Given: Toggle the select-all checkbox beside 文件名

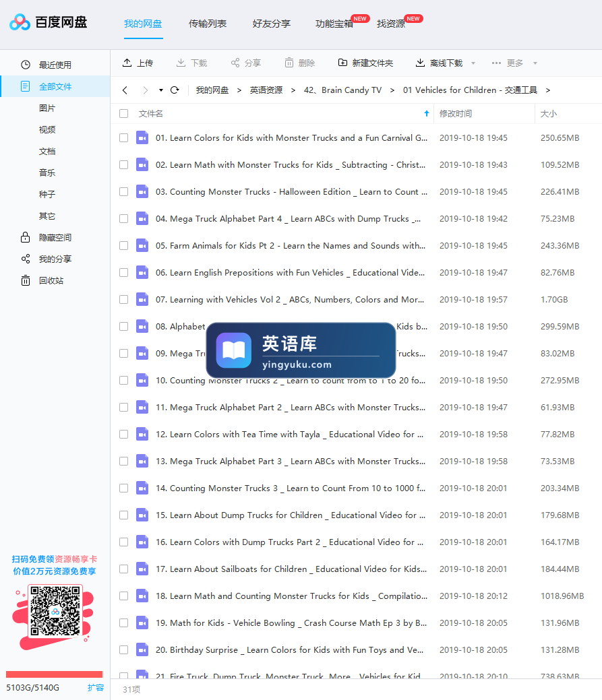Looking at the screenshot, I should (x=124, y=114).
